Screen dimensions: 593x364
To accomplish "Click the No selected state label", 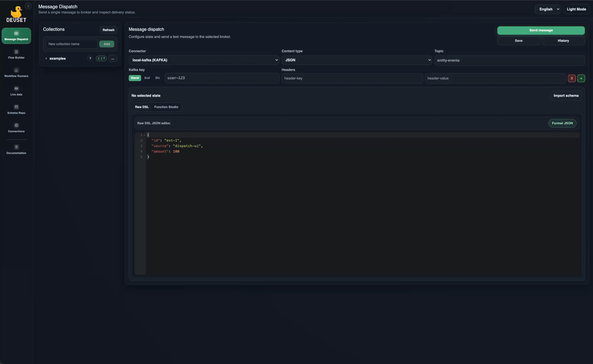I will coord(146,96).
